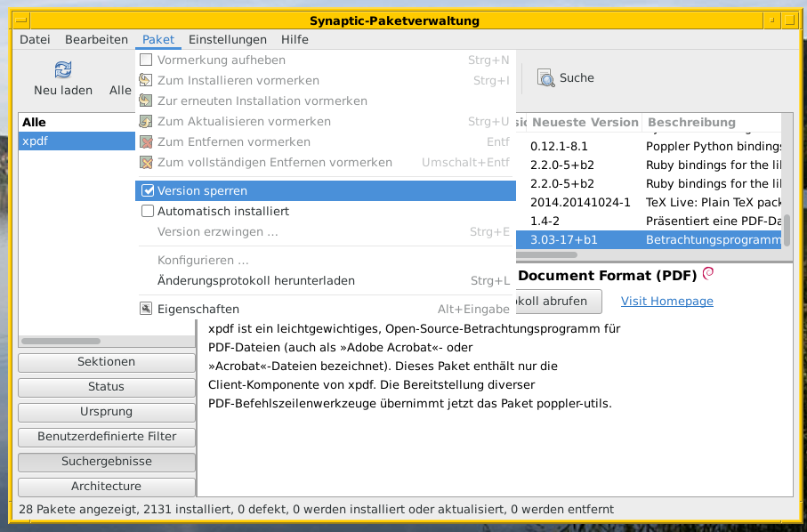Open the Suche search icon
This screenshot has height=532, width=807.
(x=544, y=77)
